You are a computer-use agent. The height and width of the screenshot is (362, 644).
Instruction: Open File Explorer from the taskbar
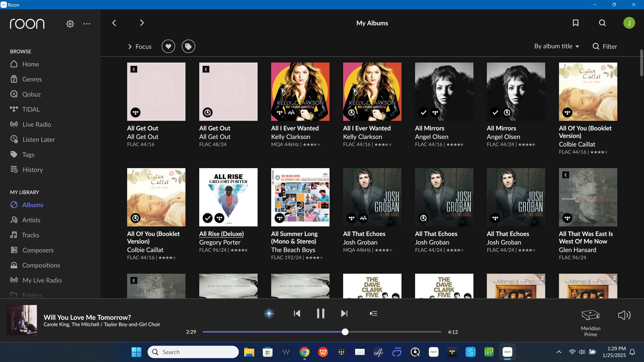(x=249, y=352)
